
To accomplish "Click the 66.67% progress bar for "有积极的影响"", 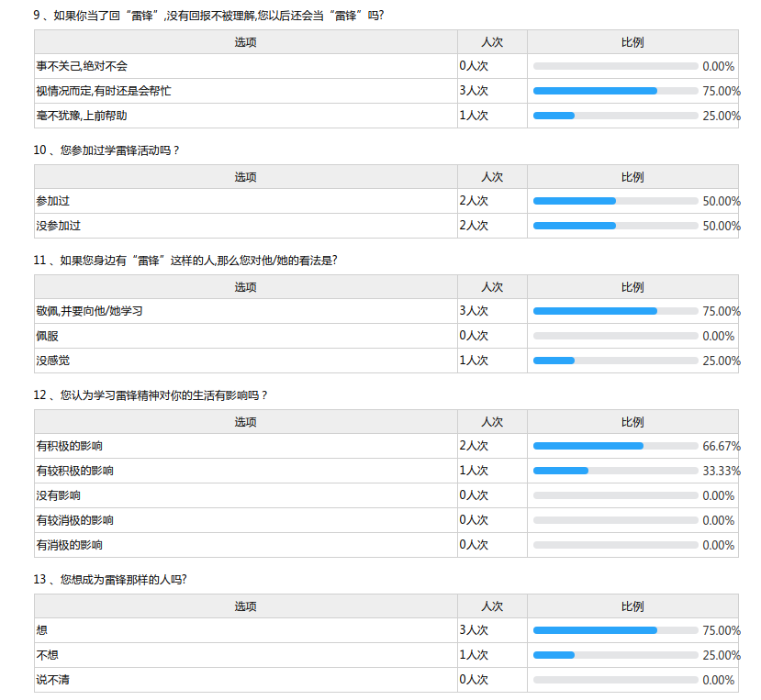I will click(x=615, y=446).
